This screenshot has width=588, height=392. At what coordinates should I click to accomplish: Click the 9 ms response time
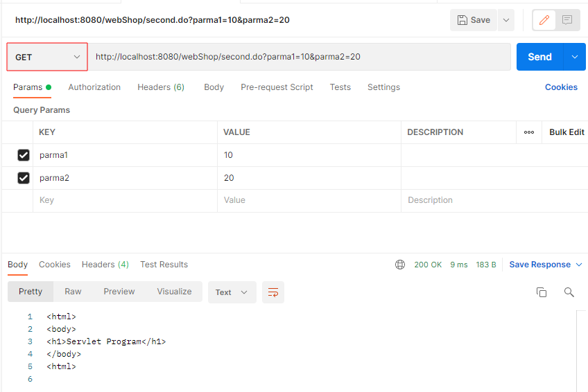(459, 265)
